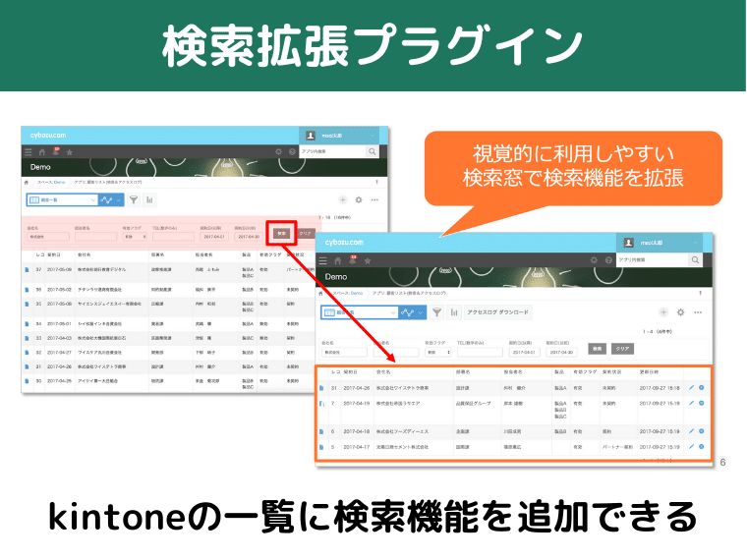Image resolution: width=747 pixels, height=560 pixels.
Task: Focus 会社名 input in right window search bar
Action: click(344, 353)
